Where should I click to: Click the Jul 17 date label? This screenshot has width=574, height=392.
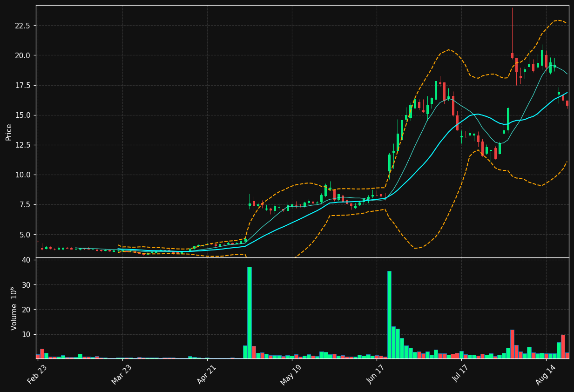461,374
